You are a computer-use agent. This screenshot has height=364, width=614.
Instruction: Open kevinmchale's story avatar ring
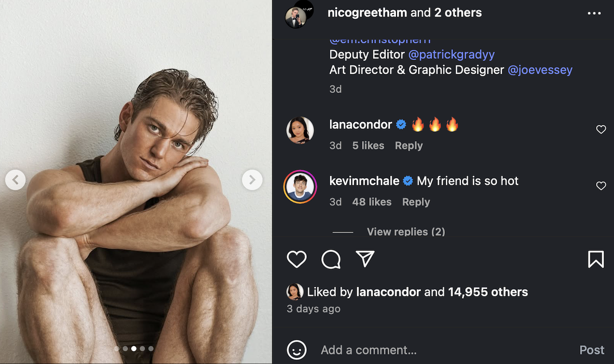300,187
